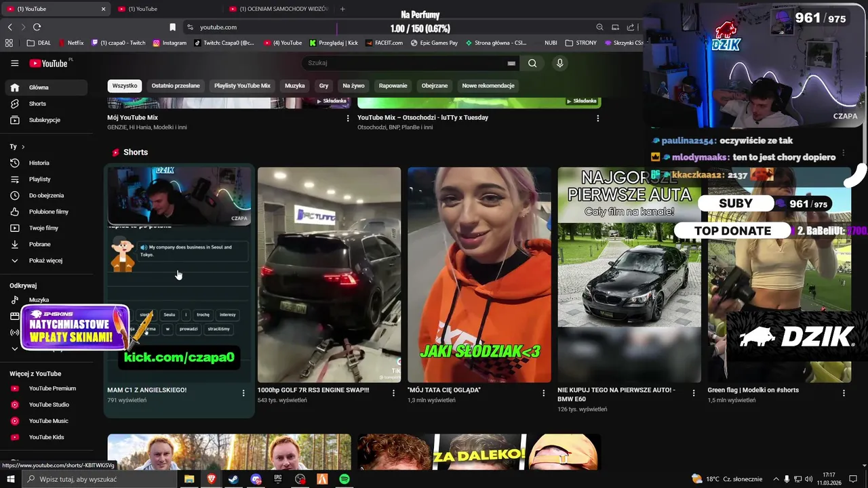868x488 pixels.
Task: Show hidden system tray icons chevron
Action: [776, 479]
